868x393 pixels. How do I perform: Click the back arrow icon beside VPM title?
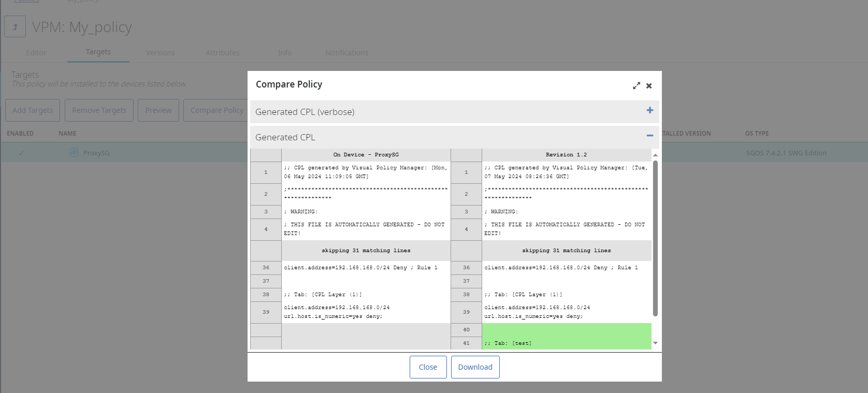pyautogui.click(x=15, y=27)
